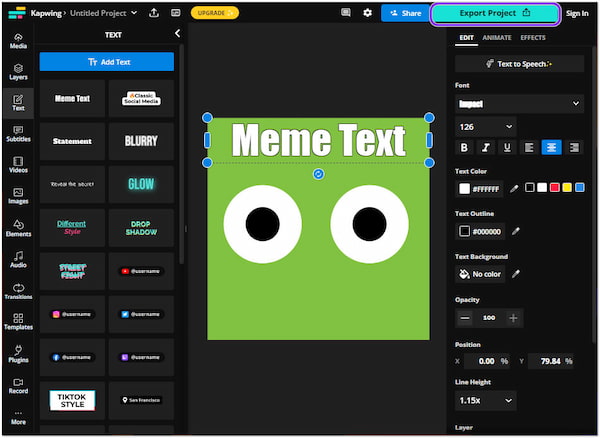Choose the BLURRY text style preset
Screen dimensions: 600x438
141,141
